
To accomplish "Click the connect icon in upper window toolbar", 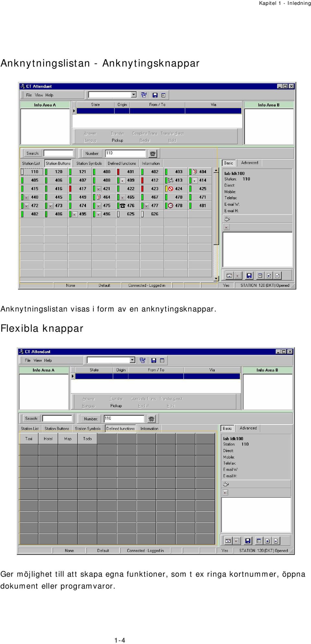I will 144,95.
